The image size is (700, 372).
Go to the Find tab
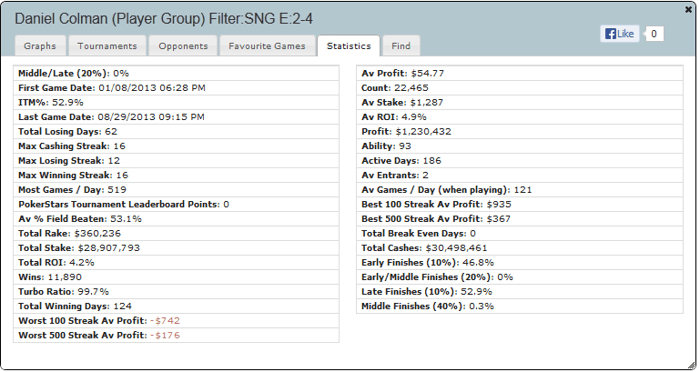pyautogui.click(x=401, y=46)
